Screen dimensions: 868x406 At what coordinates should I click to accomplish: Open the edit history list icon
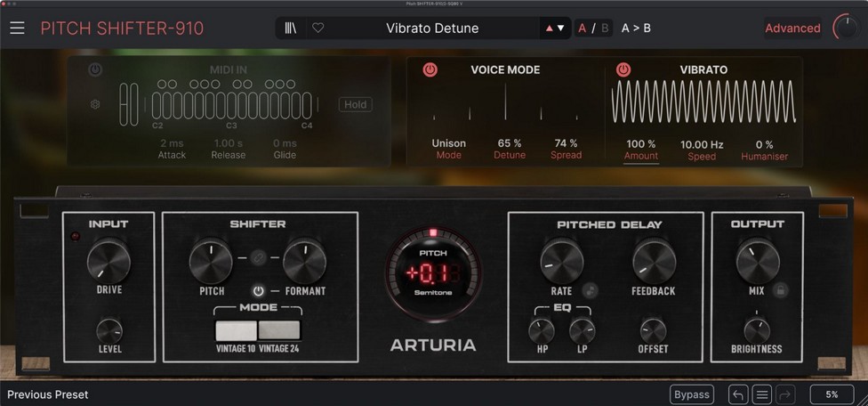pos(762,395)
